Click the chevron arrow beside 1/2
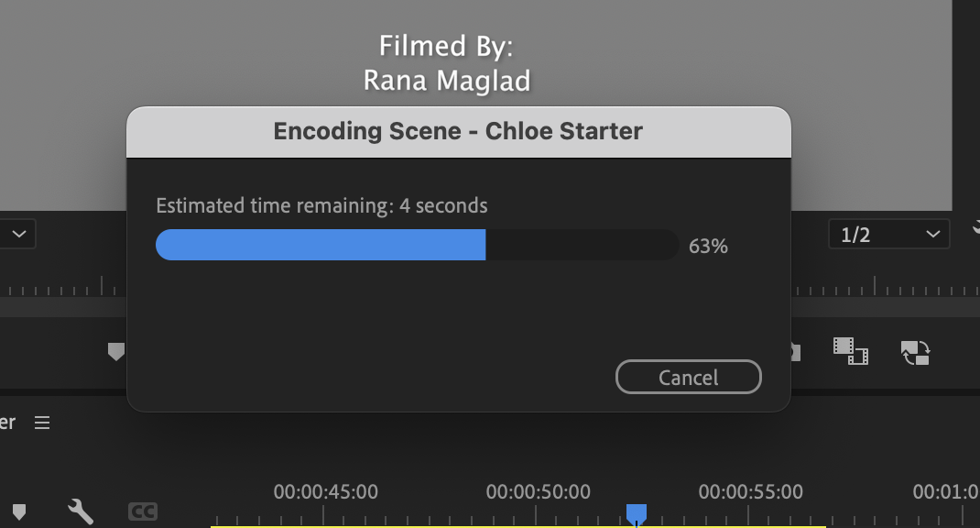Image resolution: width=980 pixels, height=528 pixels. [x=933, y=234]
